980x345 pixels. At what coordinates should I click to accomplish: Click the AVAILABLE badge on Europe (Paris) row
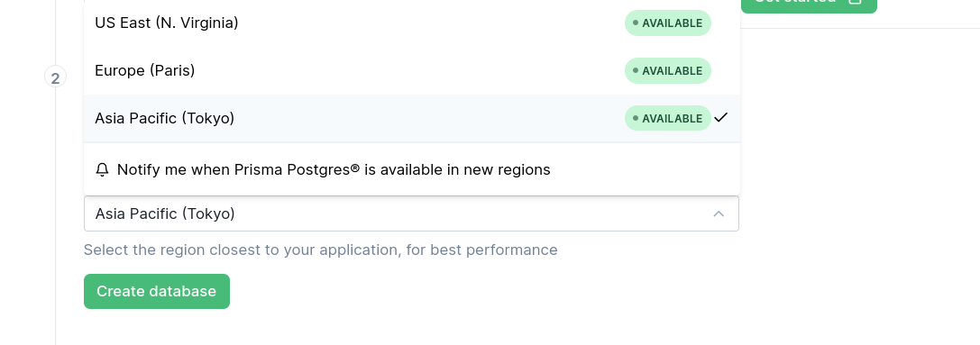(667, 70)
